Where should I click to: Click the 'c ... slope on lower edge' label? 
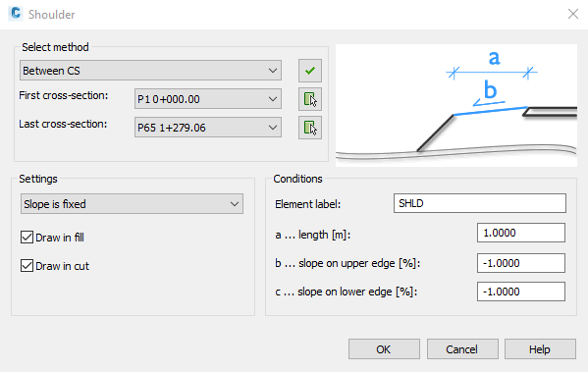point(347,292)
